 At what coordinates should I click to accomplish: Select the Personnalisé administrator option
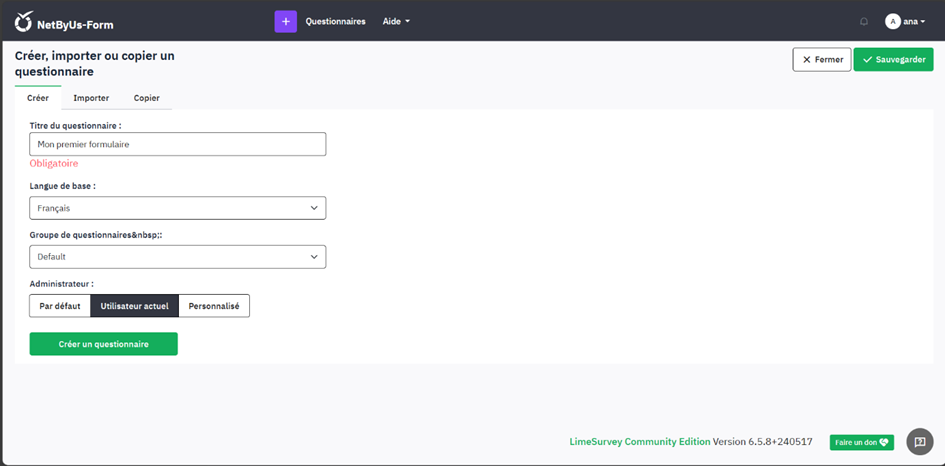pos(214,306)
